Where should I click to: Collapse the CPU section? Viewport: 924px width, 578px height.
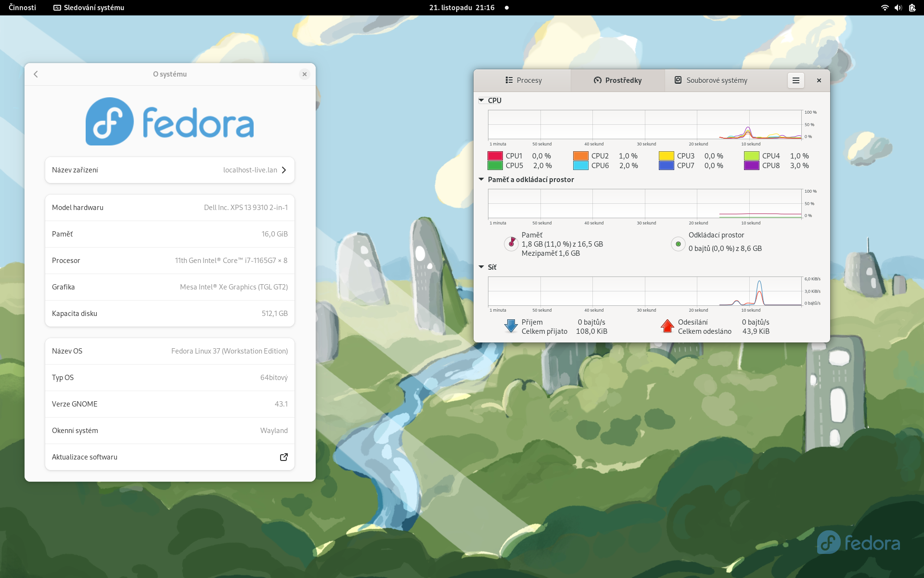481,100
